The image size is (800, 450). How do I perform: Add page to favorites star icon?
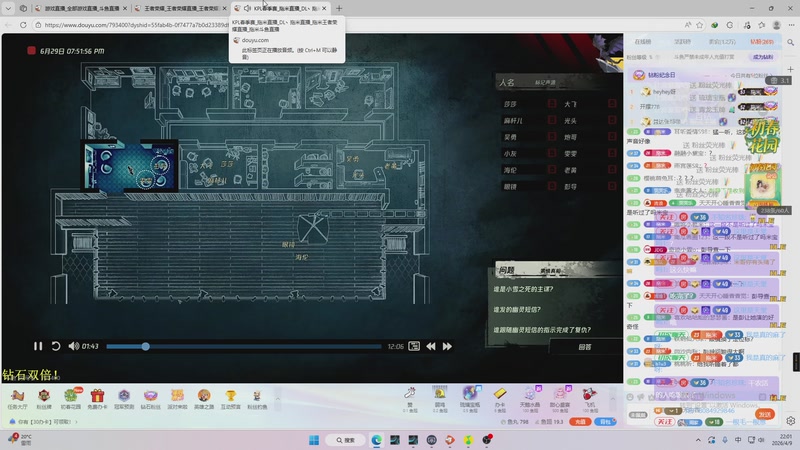699,24
